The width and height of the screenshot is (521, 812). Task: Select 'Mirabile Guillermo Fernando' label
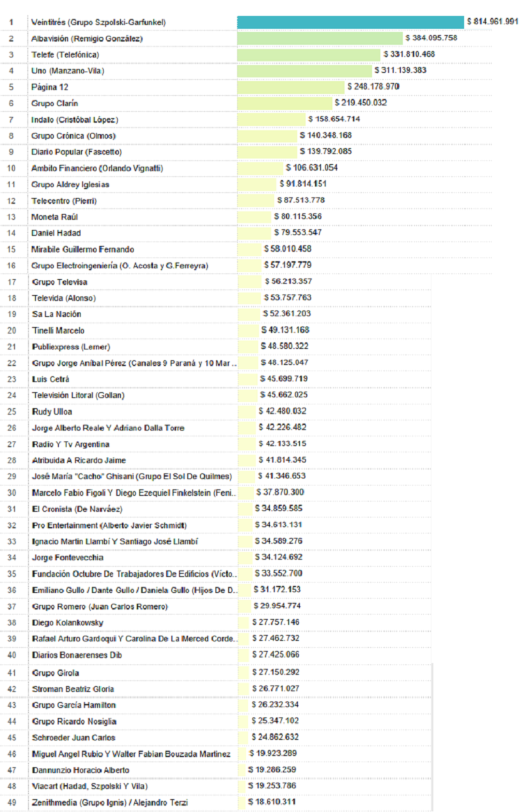click(x=83, y=249)
